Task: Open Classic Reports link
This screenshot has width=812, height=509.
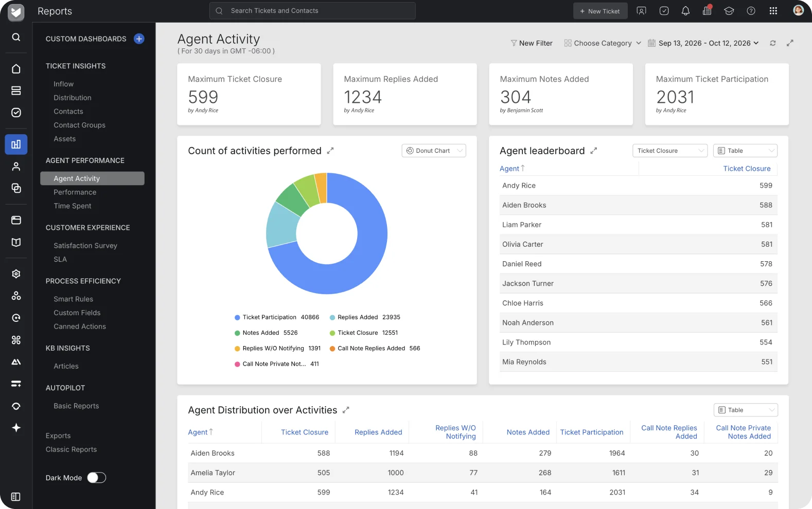Action: [71, 449]
